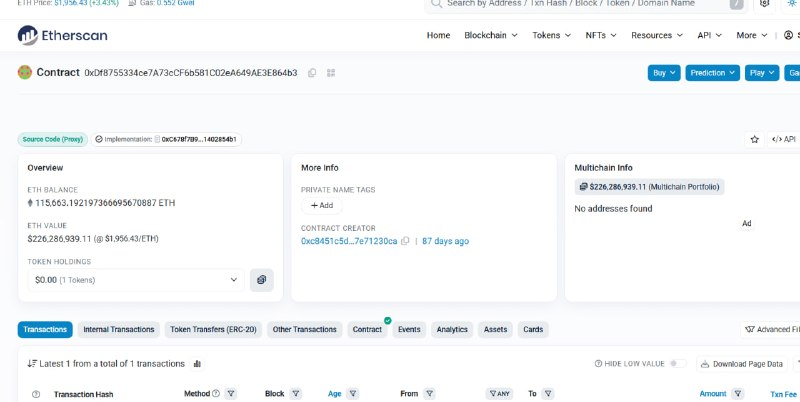800x402 pixels.
Task: Copy contract creator address icon
Action: 405,241
